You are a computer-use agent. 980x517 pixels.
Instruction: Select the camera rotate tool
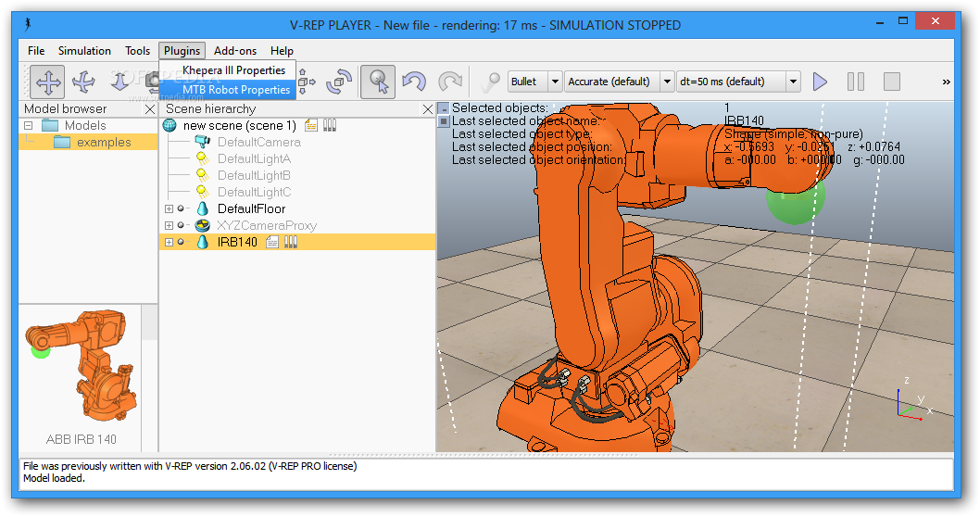pyautogui.click(x=84, y=82)
